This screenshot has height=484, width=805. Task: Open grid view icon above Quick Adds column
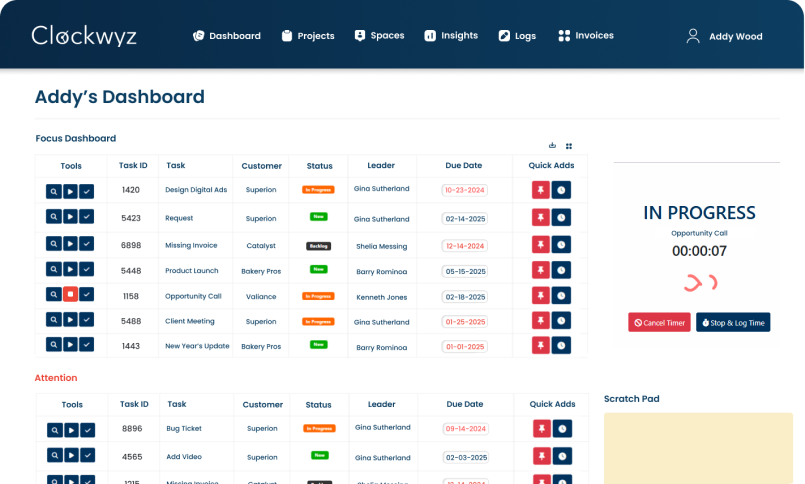coord(569,146)
